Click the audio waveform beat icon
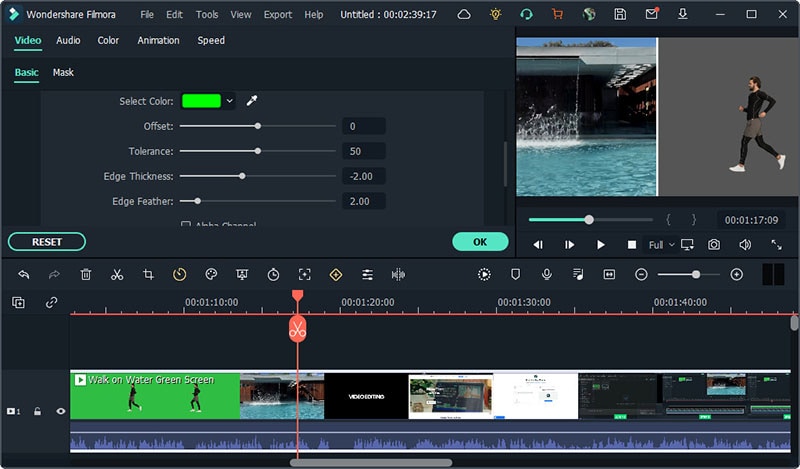Screen dimensions: 800x469 tap(398, 275)
